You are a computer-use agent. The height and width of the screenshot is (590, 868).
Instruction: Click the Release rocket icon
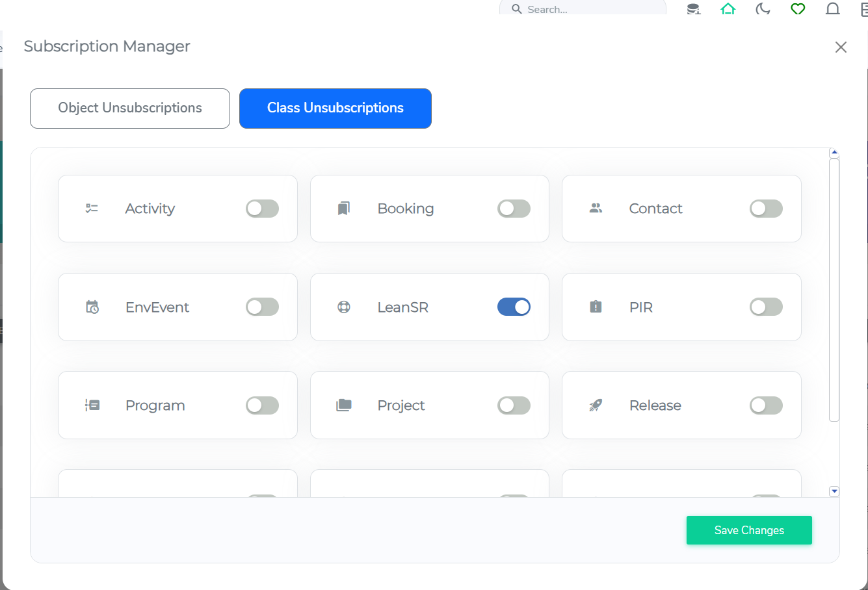pos(596,405)
